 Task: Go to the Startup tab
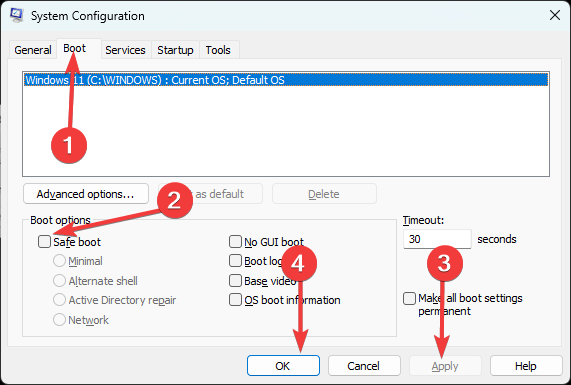[x=175, y=50]
